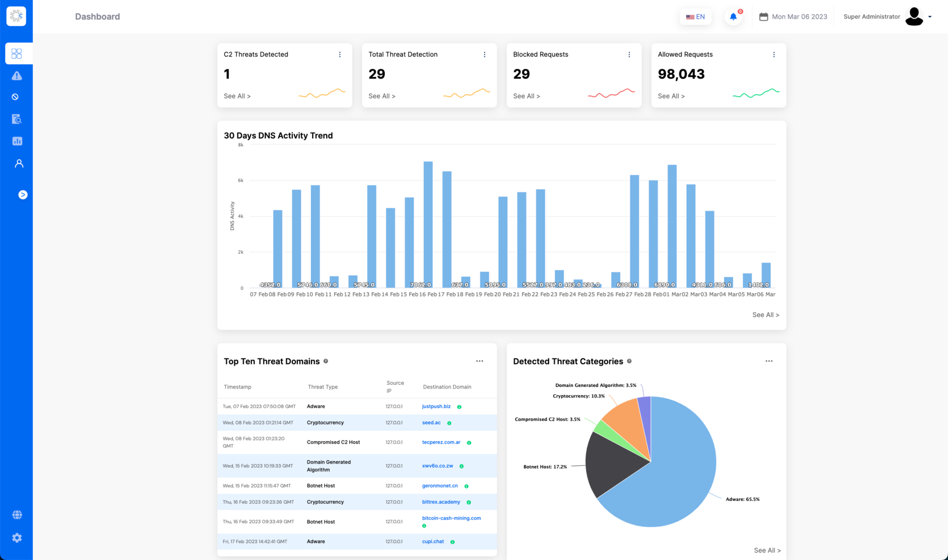
Task: Open Allowed Requests card options menu
Action: tap(774, 55)
